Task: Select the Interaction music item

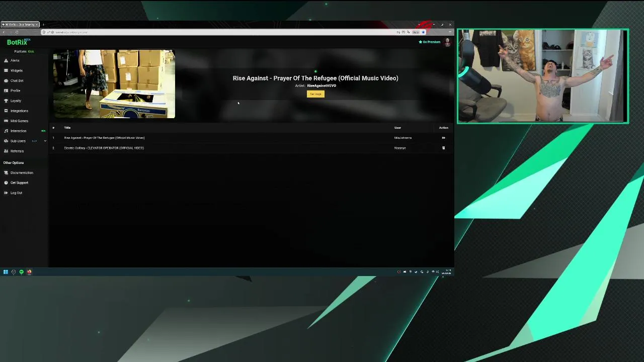Action: click(18, 131)
